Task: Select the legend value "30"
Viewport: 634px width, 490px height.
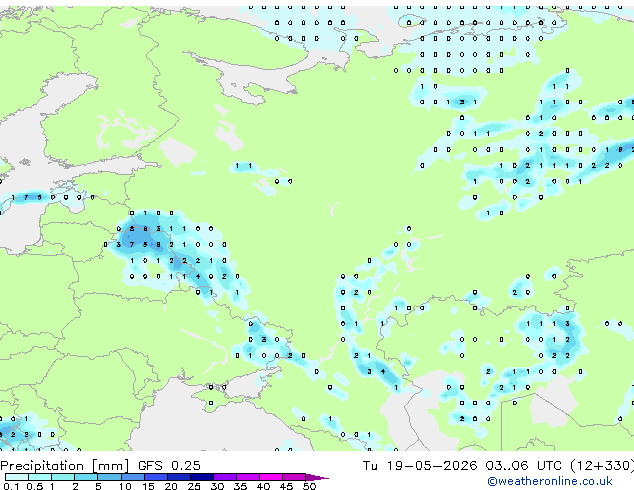Action: (217, 486)
